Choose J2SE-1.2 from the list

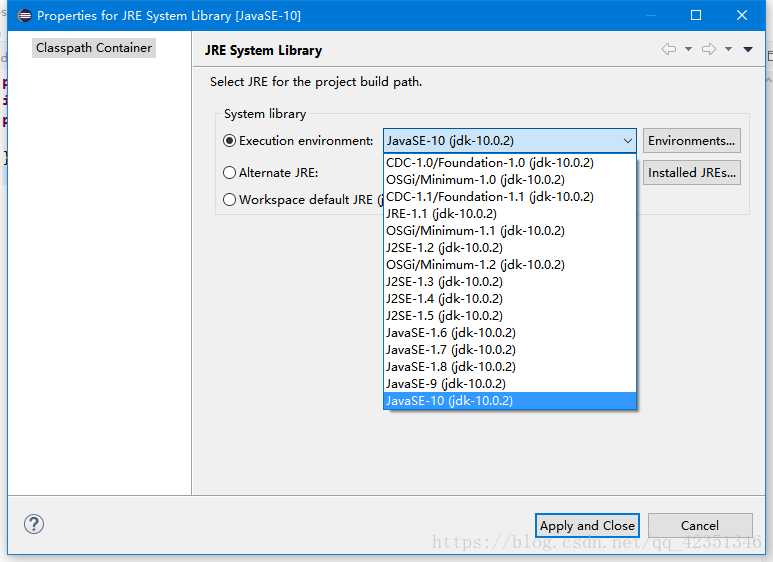pos(510,248)
